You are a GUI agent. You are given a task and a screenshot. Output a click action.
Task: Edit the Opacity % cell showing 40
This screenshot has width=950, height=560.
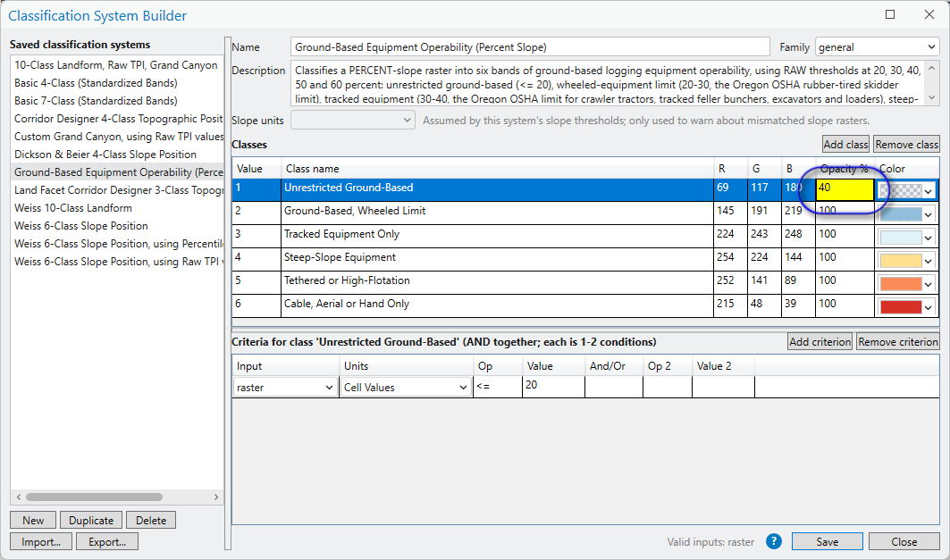[845, 189]
